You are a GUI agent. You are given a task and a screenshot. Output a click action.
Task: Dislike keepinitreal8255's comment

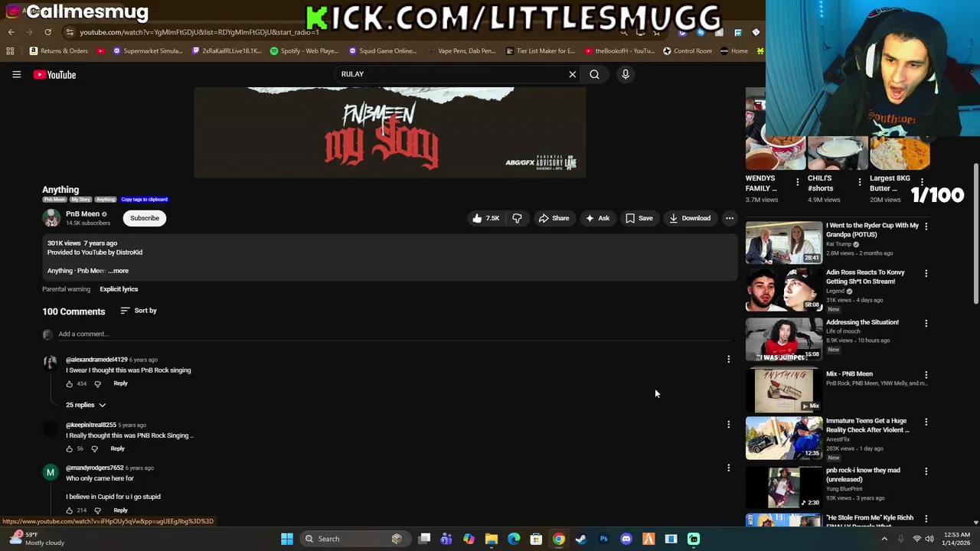tap(94, 449)
